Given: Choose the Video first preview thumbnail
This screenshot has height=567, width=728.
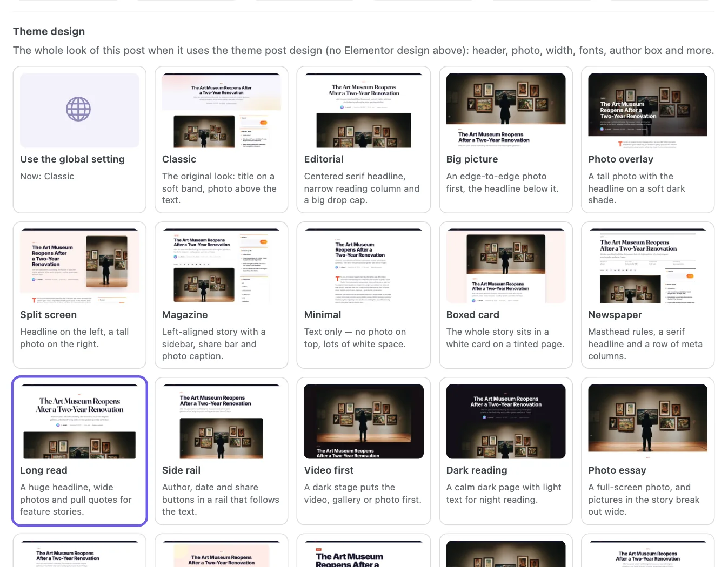Looking at the screenshot, I should pyautogui.click(x=364, y=421).
